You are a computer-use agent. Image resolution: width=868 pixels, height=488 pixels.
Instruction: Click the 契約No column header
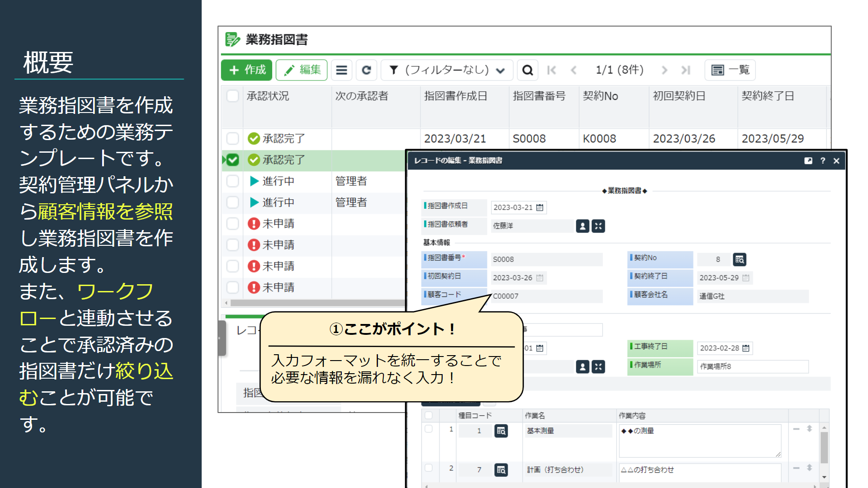tap(600, 96)
